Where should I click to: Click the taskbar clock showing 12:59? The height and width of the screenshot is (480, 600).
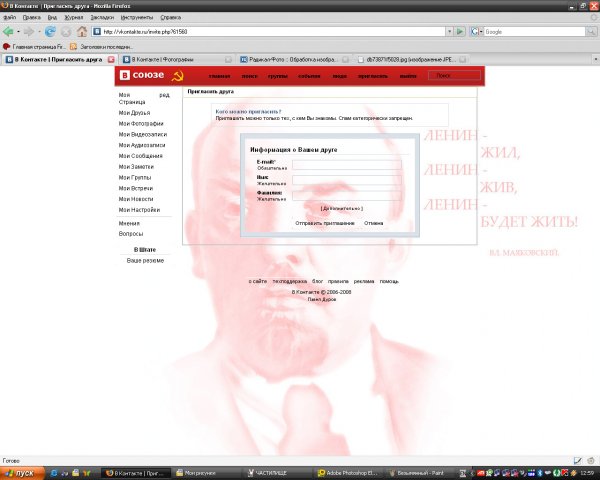click(587, 473)
